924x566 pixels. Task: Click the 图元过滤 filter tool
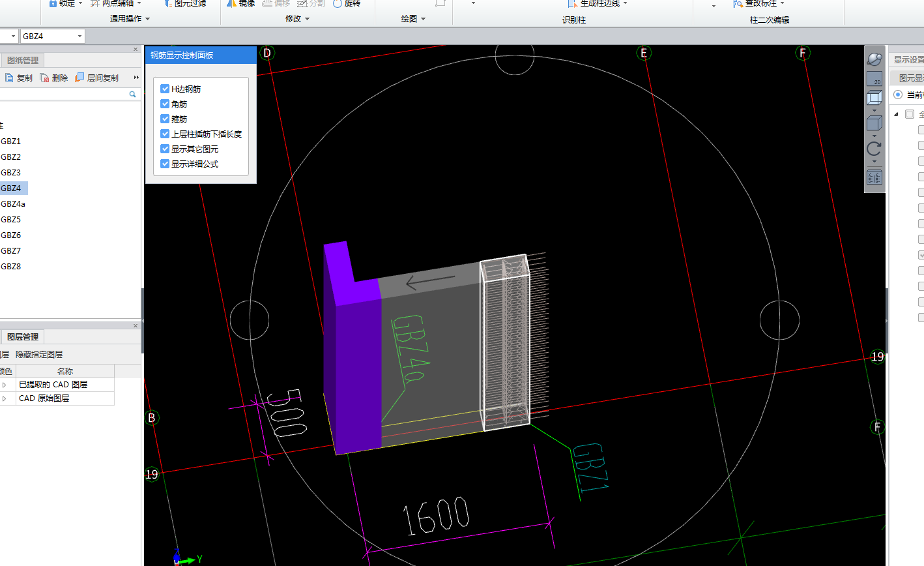(x=185, y=3)
